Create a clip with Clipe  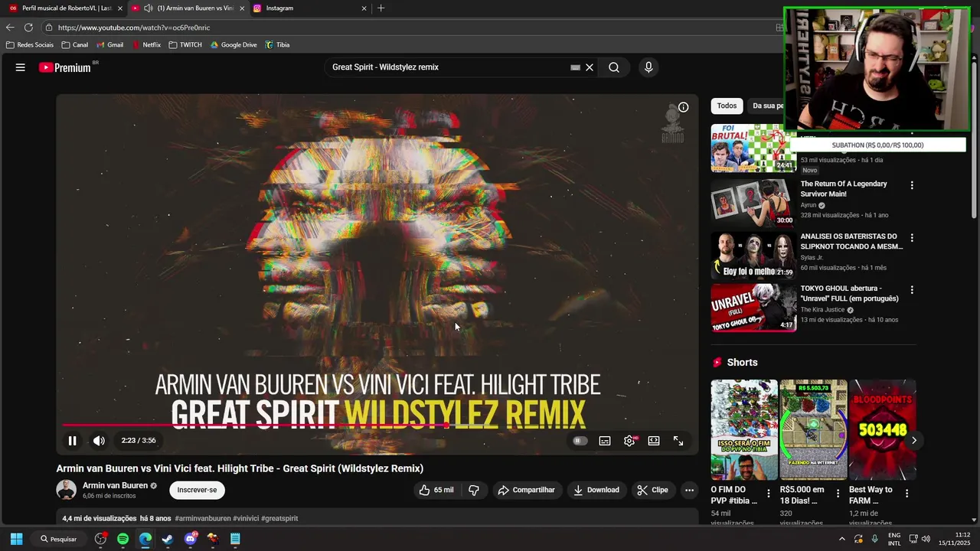[652, 490]
